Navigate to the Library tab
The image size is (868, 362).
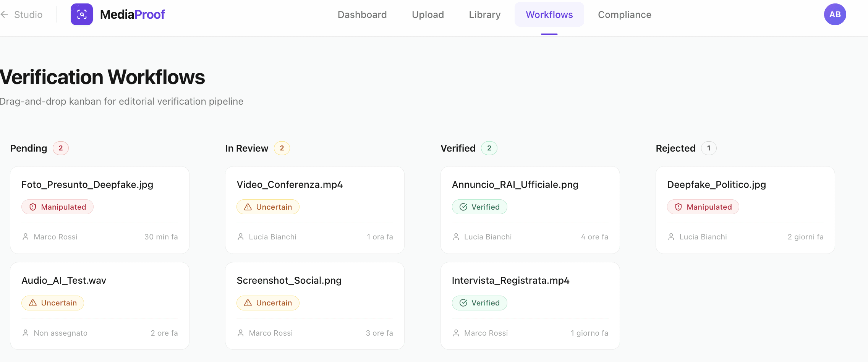[484, 15]
